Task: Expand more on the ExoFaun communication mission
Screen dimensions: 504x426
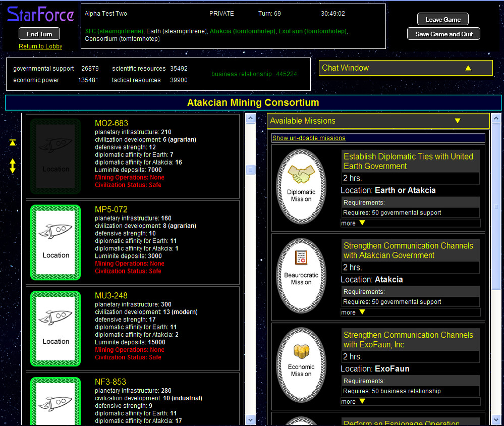Action: (x=353, y=401)
